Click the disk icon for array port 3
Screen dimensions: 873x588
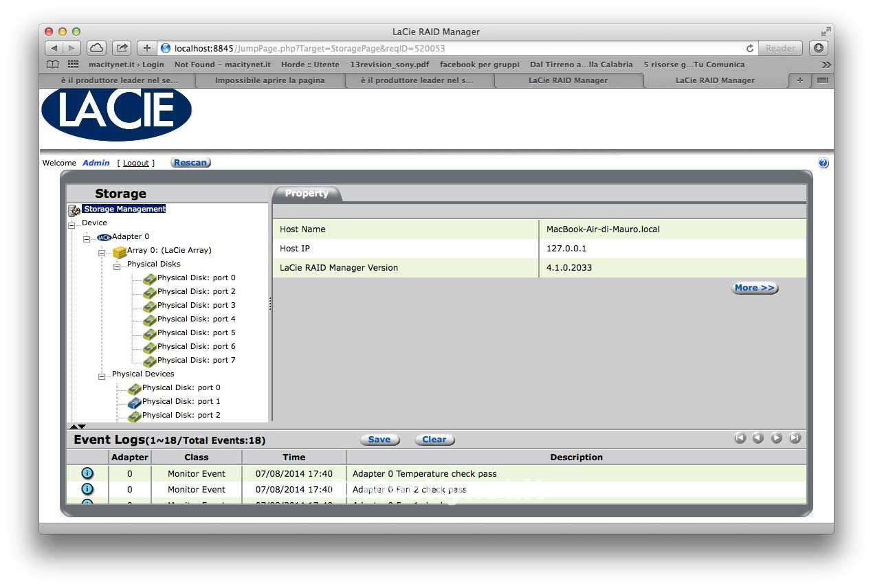click(150, 306)
